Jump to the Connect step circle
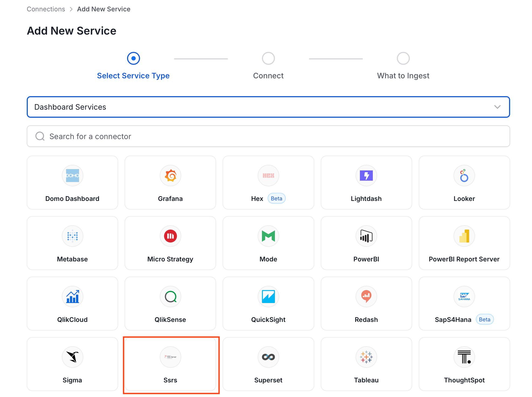The height and width of the screenshot is (397, 532). [x=268, y=58]
